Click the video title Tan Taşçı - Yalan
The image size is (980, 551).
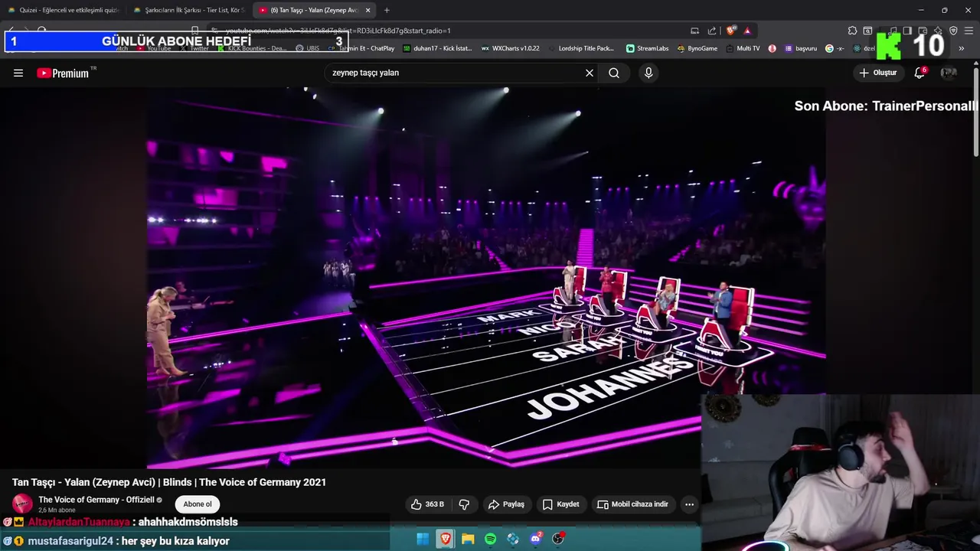click(x=169, y=482)
